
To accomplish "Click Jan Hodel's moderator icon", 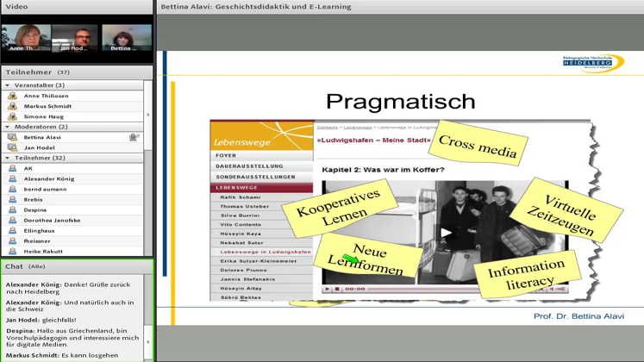I will pyautogui.click(x=12, y=147).
